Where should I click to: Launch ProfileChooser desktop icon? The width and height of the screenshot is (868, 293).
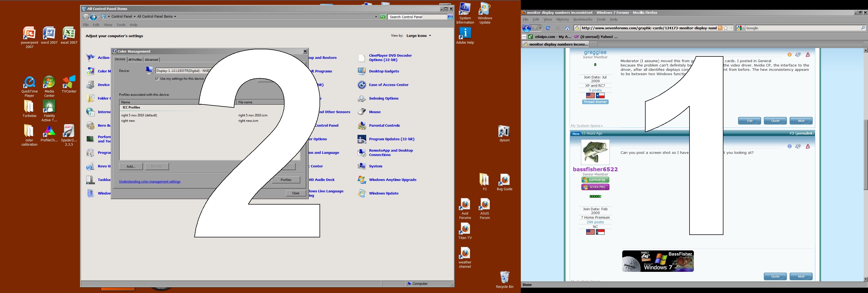tap(49, 133)
